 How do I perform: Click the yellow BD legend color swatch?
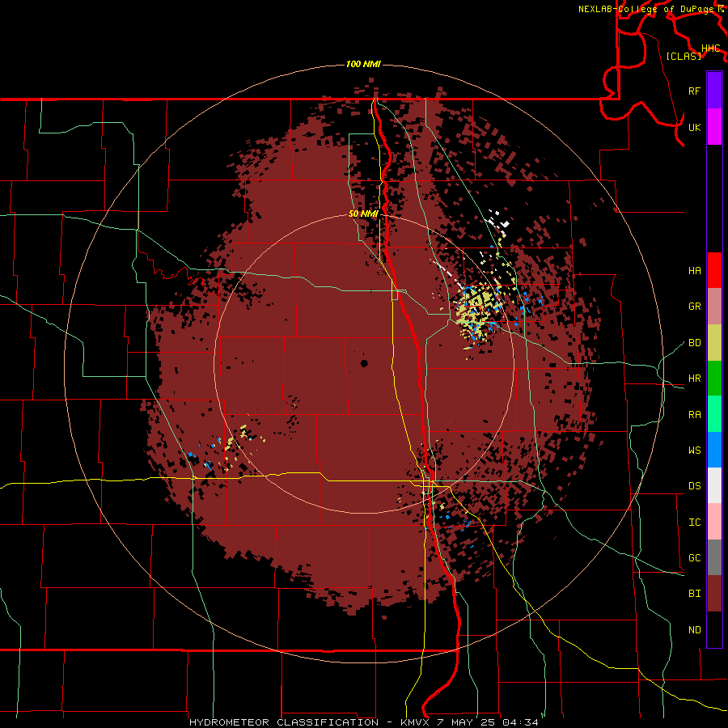714,343
